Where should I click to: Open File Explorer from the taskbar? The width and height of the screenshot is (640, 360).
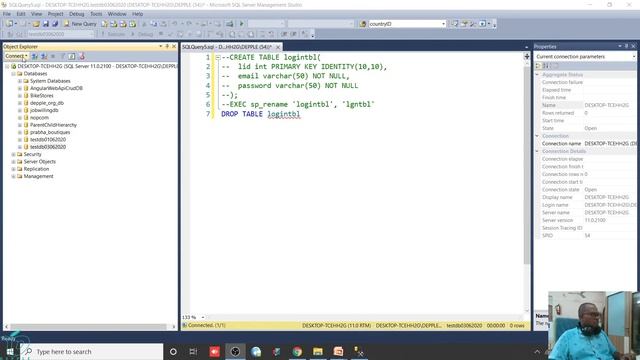(x=318, y=351)
